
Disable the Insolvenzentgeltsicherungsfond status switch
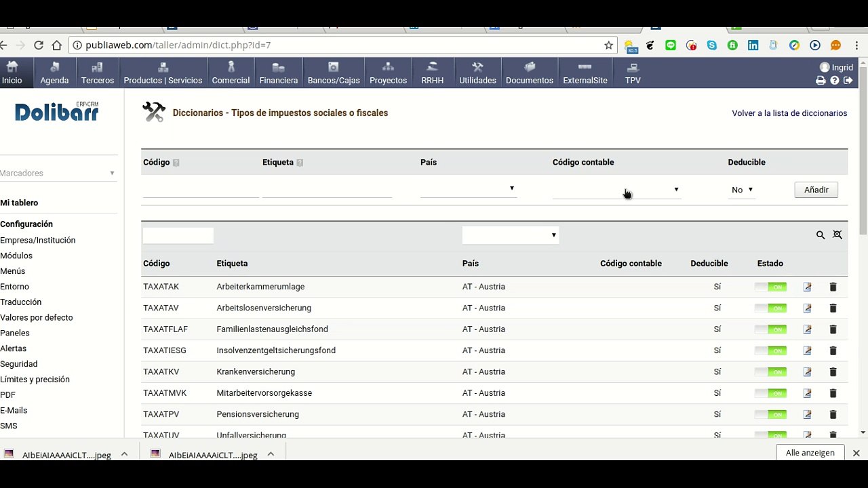click(770, 350)
